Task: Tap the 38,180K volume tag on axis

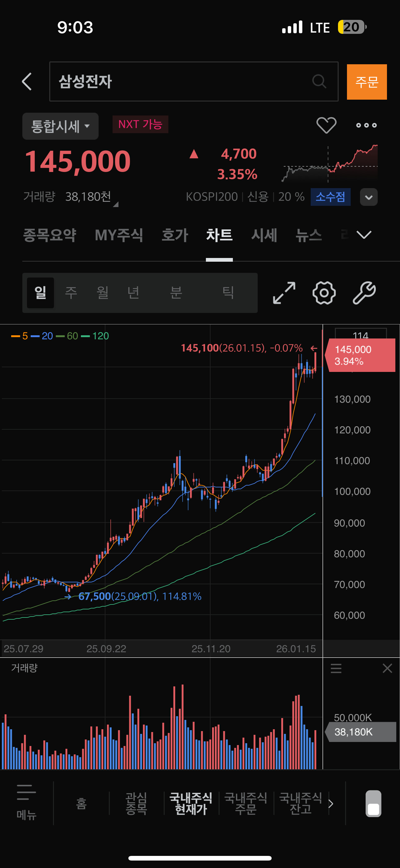Action: (360, 732)
